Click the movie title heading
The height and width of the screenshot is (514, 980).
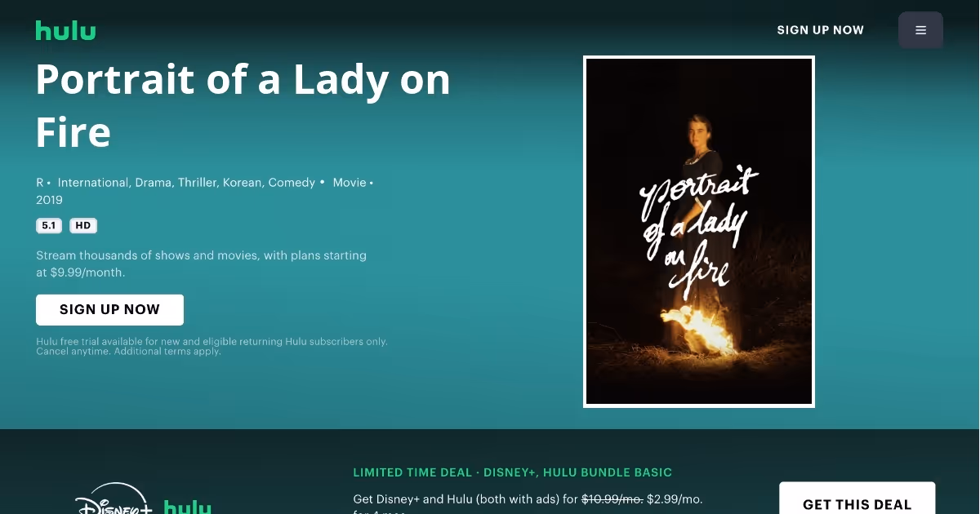pos(243,105)
